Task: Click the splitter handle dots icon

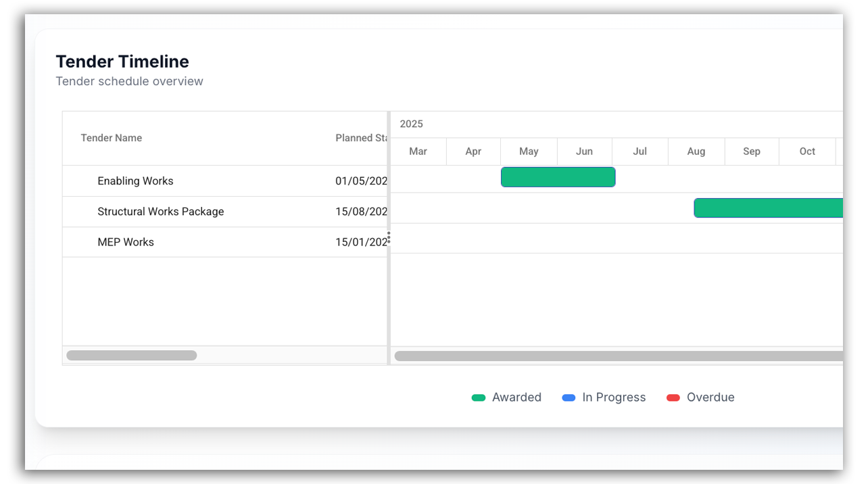Action: click(x=389, y=237)
